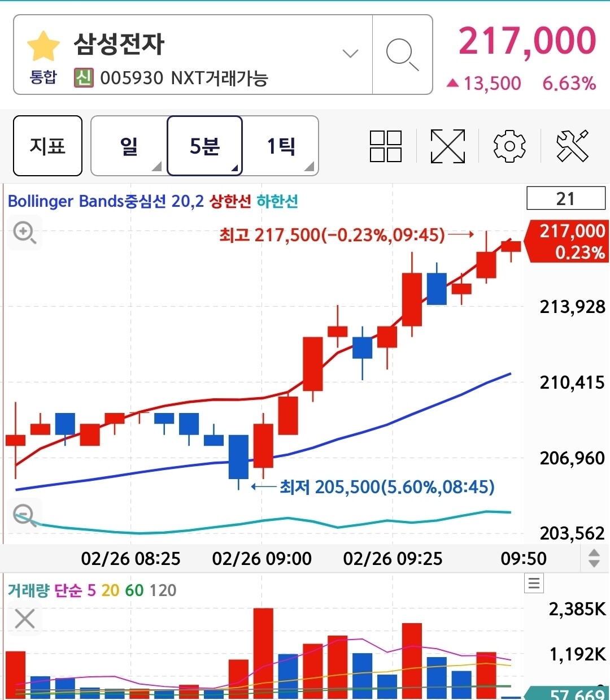Screen dimensions: 610x700
Task: Click the 상한선 upper band label
Action: click(230, 201)
